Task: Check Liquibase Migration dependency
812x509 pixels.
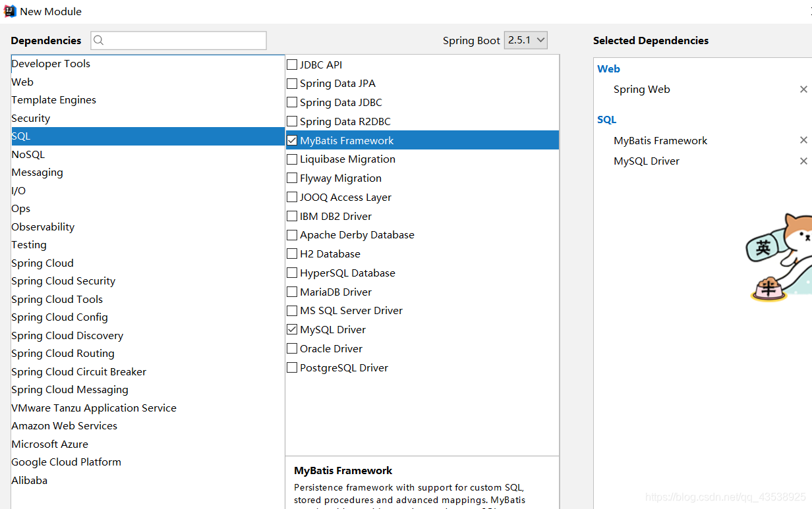Action: (x=292, y=159)
